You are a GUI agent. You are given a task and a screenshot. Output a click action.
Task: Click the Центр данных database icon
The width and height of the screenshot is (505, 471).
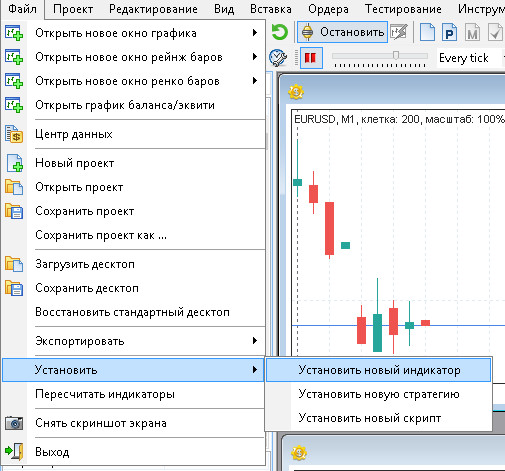coord(14,134)
